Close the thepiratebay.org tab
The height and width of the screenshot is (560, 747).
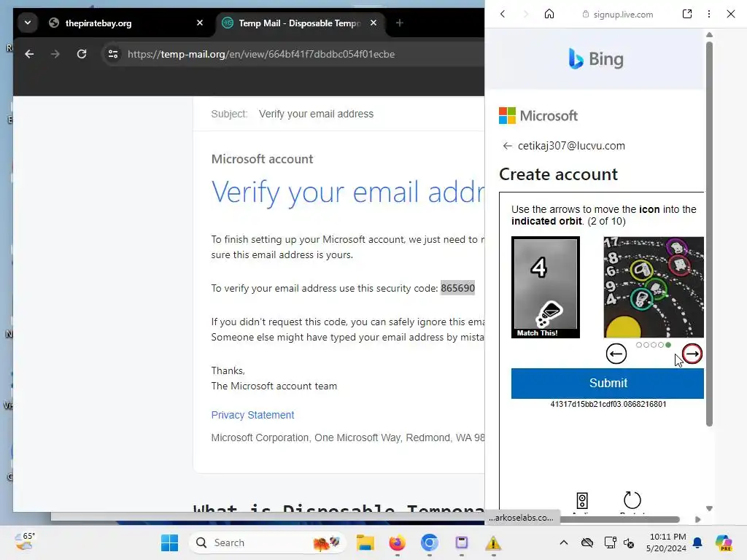[x=200, y=23]
